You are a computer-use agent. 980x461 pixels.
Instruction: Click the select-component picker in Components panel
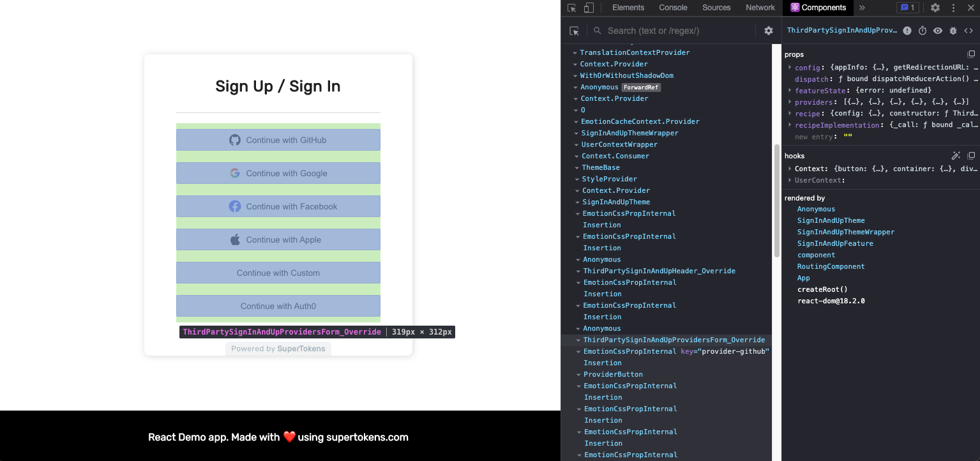[x=574, y=30]
